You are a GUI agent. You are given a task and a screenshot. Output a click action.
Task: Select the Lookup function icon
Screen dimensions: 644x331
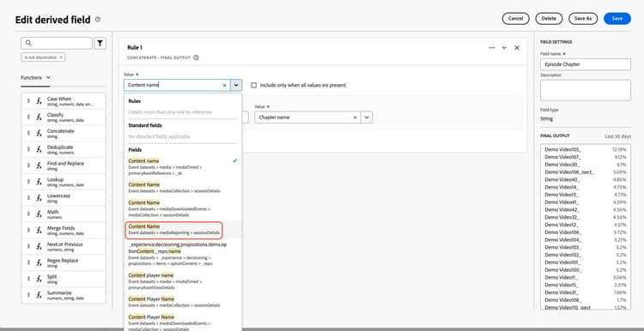coord(39,182)
